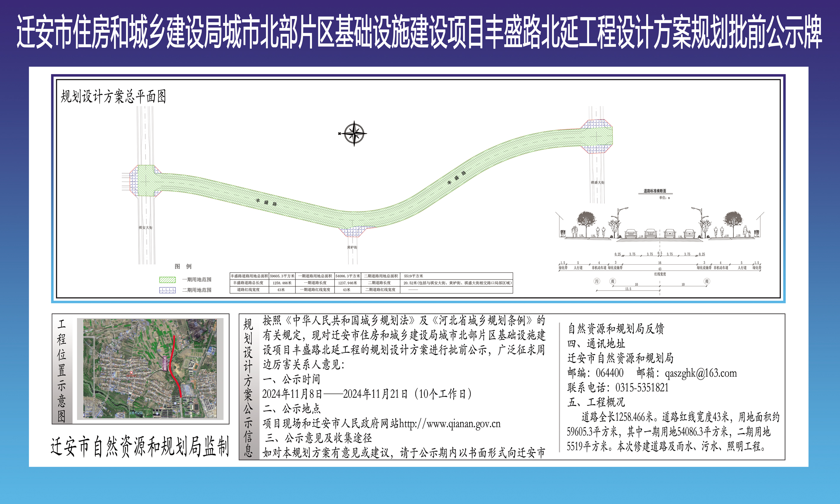Click the 13.5 sewage pipe offset dimension
The image size is (840, 504).
point(628,289)
